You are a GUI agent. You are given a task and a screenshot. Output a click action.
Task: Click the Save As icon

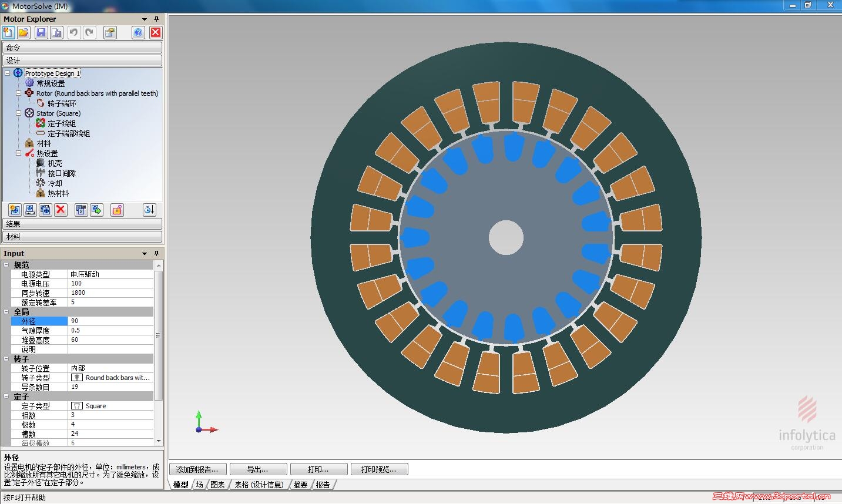(x=56, y=33)
